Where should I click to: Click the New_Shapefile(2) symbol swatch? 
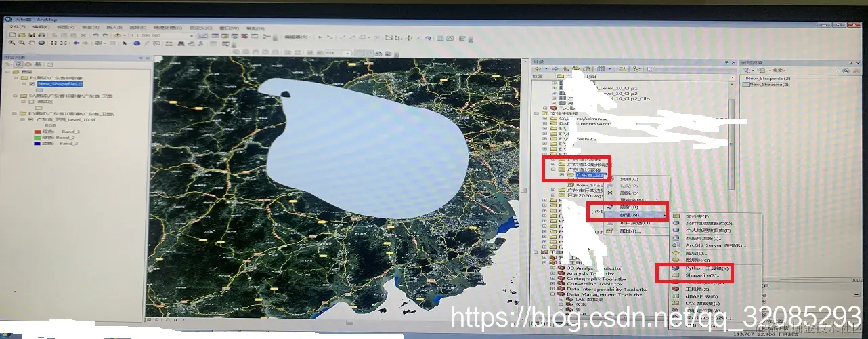point(39,90)
